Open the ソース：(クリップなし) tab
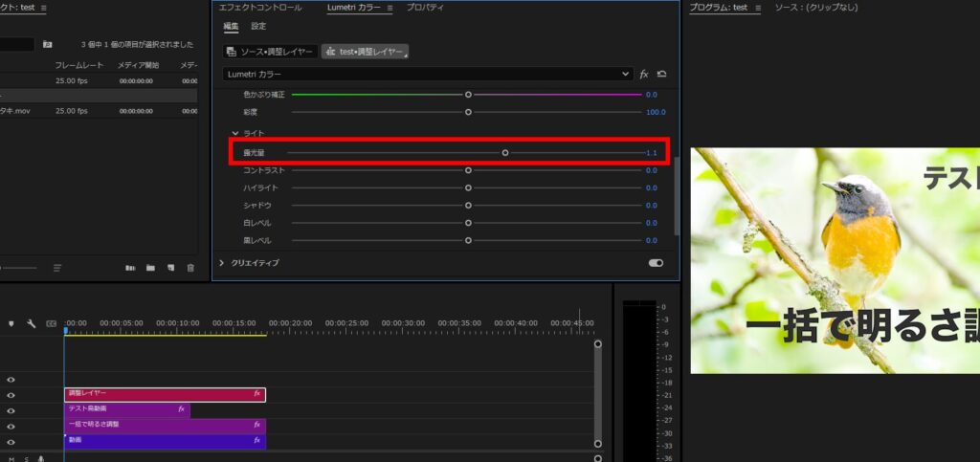 pos(816,8)
